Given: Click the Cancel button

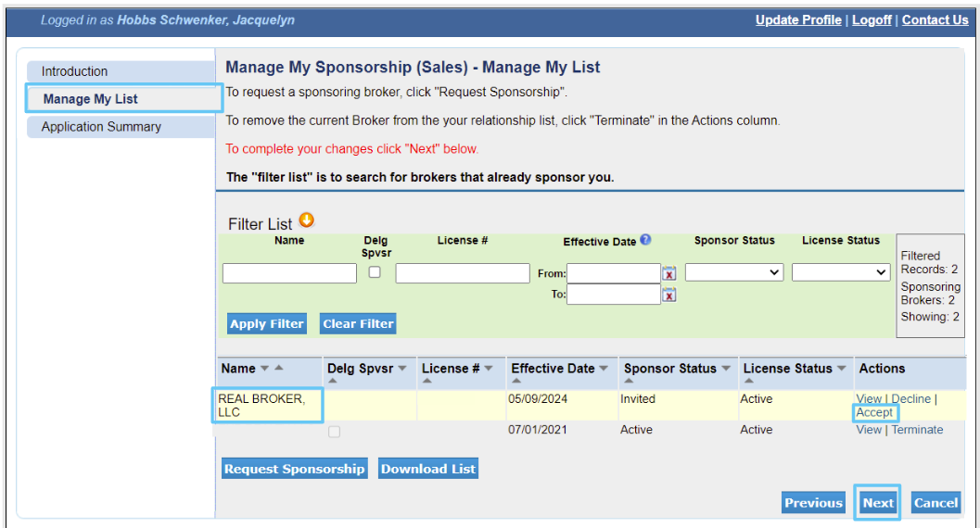Looking at the screenshot, I should coord(935,502).
